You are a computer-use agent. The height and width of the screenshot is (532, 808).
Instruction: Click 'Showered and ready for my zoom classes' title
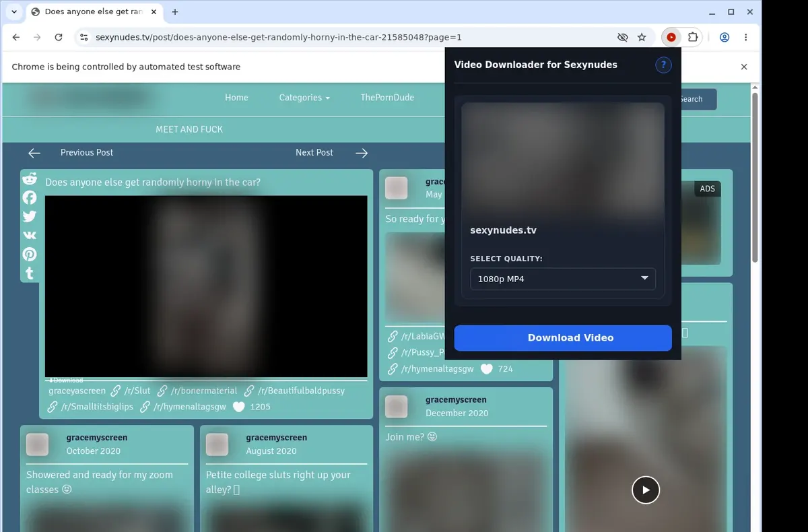click(100, 482)
